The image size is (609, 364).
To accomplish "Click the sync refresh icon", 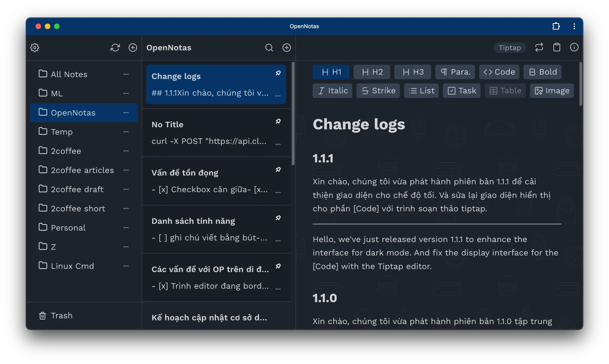I will point(115,48).
